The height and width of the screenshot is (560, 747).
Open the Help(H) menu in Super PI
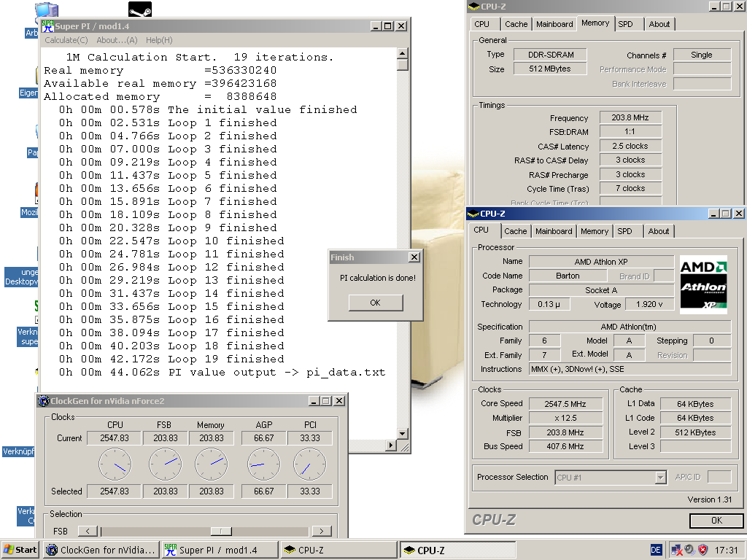159,41
